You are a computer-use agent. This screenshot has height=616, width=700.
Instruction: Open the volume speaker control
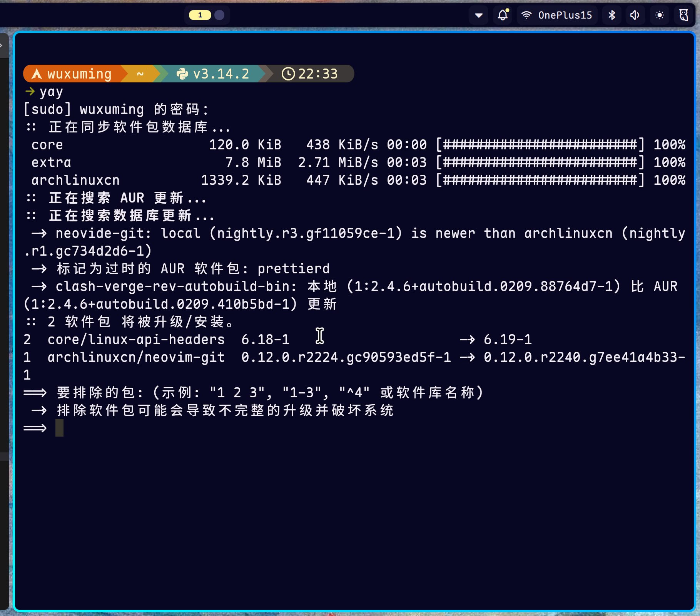point(635,15)
